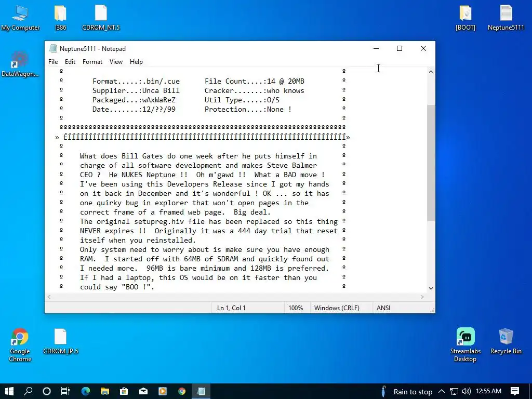532x399 pixels.
Task: Open Microsoft Store from taskbar
Action: [x=124, y=391]
